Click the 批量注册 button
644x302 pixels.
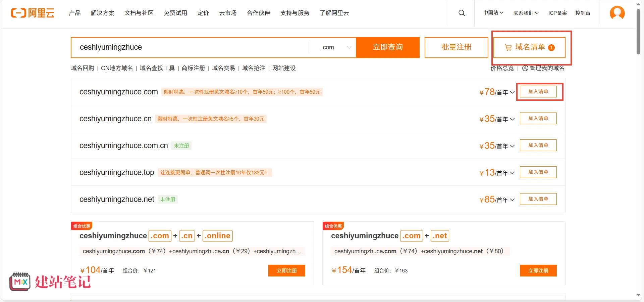(457, 47)
